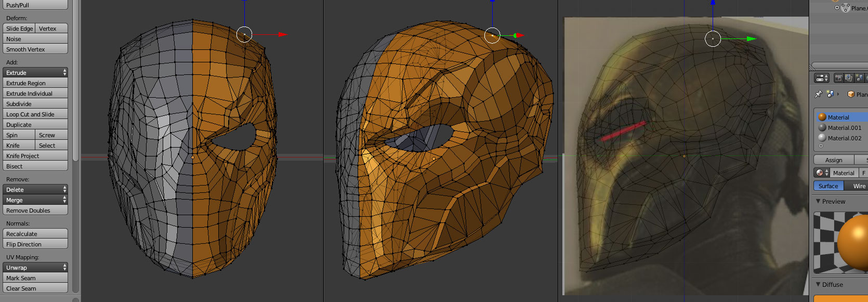Screen dimensions: 868x302
Task: Click Recalculate normals button
Action: 35,233
